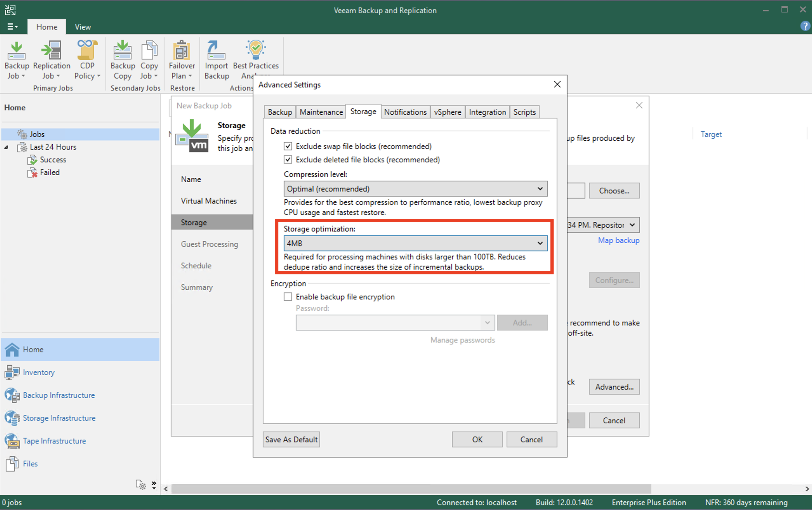
Task: Click the scrollbar right arrow
Action: (808, 489)
